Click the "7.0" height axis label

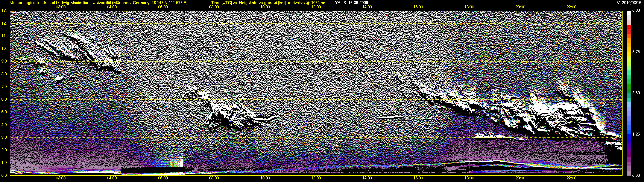tap(4, 87)
